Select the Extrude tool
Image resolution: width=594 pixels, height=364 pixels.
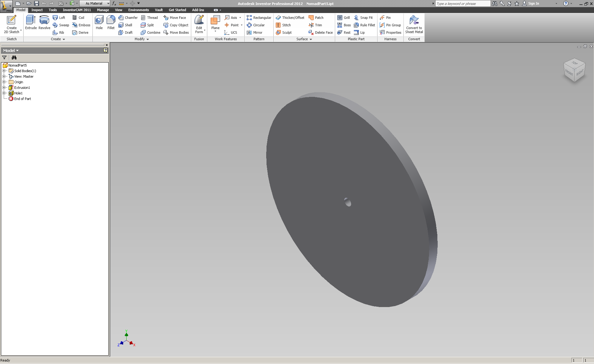pos(31,23)
